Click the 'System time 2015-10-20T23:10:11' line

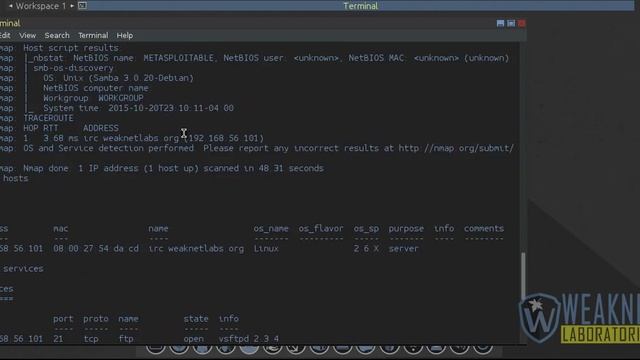pyautogui.click(x=138, y=108)
